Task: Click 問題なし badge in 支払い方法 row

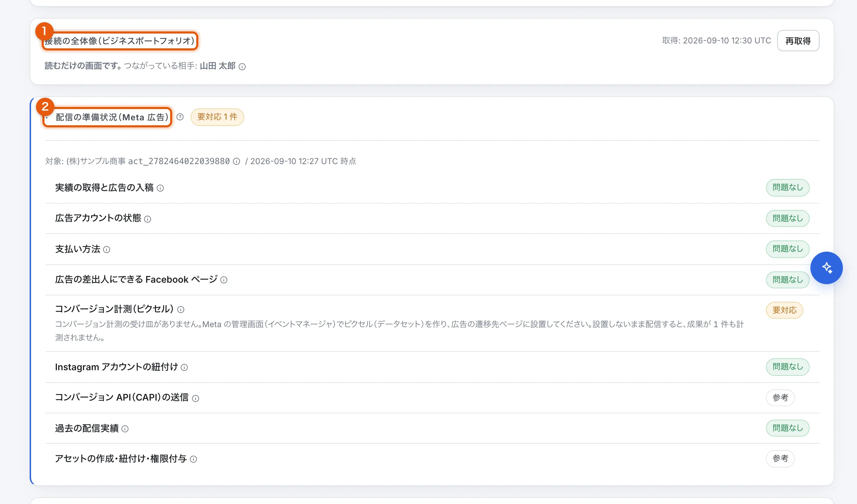Action: coord(787,249)
